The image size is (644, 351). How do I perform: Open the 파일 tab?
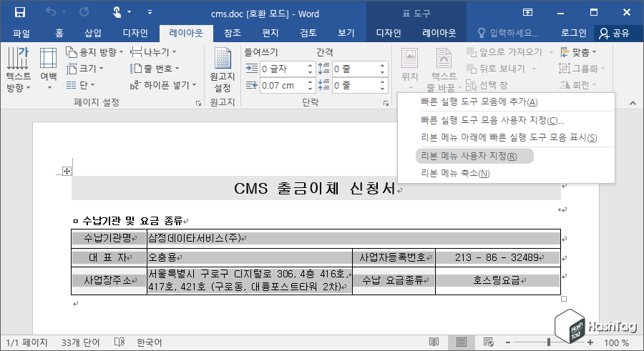pyautogui.click(x=21, y=33)
